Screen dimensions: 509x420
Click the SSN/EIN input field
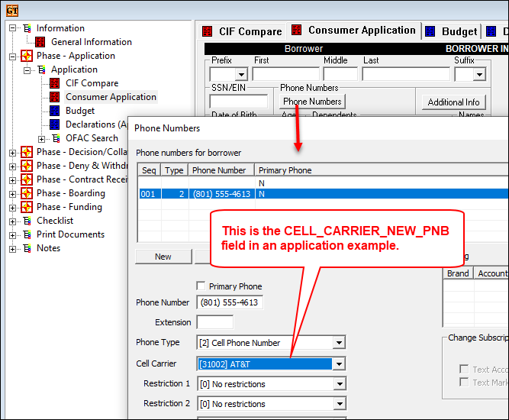click(239, 102)
